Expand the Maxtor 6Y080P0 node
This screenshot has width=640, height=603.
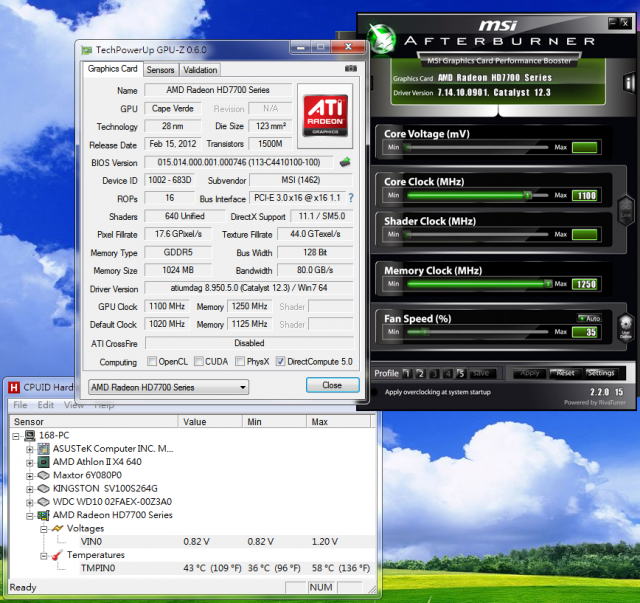[x=29, y=476]
